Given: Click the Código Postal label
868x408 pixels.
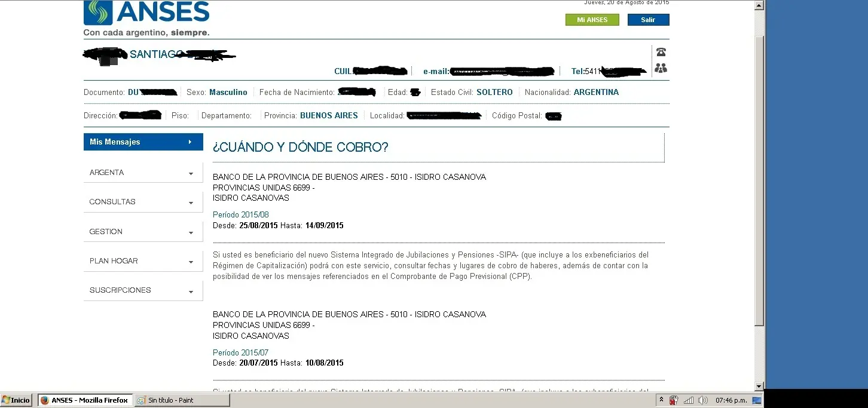Looking at the screenshot, I should 517,116.
